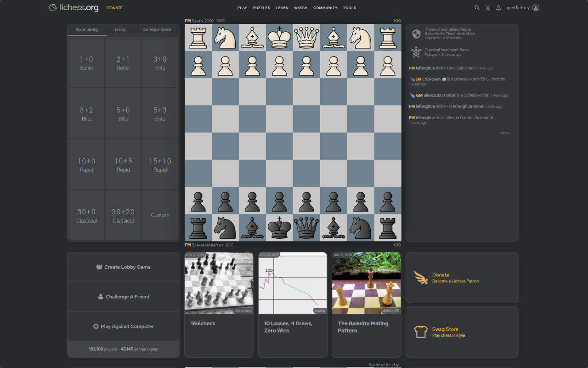Open player SnekkerAndersen's profile
Image resolution: width=588 pixels, height=368 pixels.
[204, 245]
